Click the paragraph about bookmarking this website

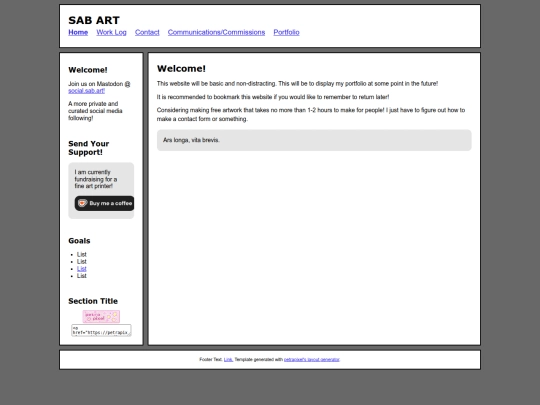273,97
